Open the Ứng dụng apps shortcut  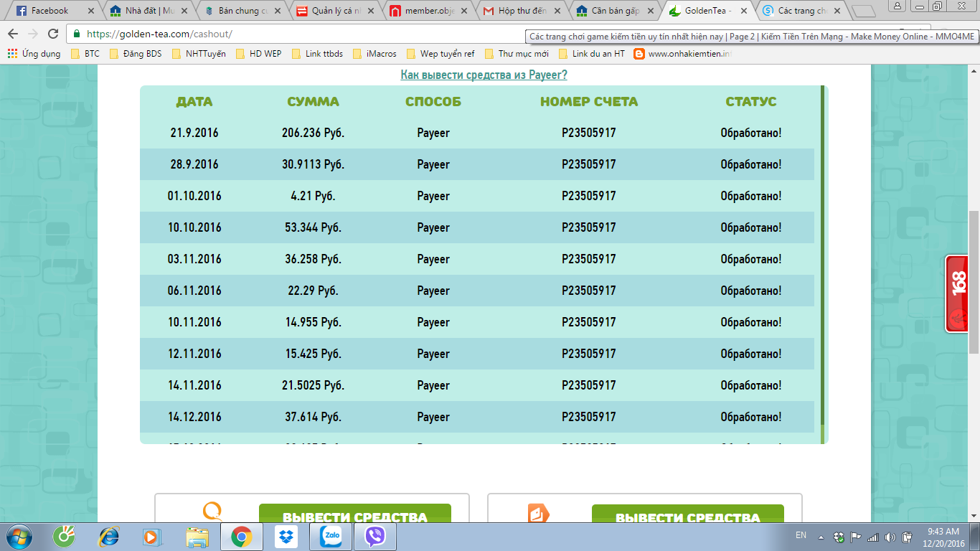point(34,54)
